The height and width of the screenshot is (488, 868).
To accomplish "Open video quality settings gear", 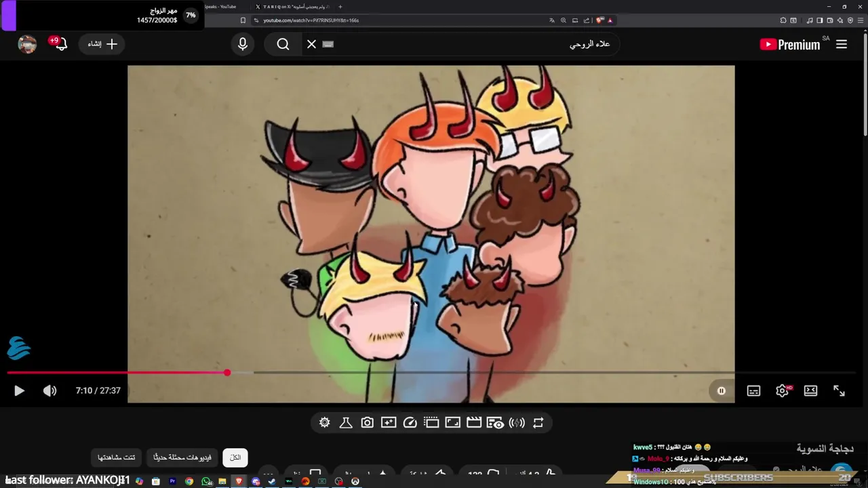I will tap(783, 390).
